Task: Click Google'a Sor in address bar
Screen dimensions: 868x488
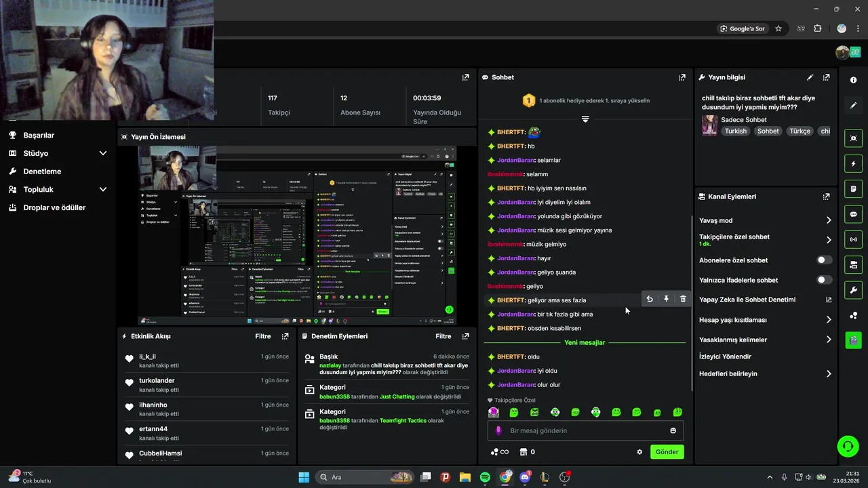Action: (x=742, y=28)
